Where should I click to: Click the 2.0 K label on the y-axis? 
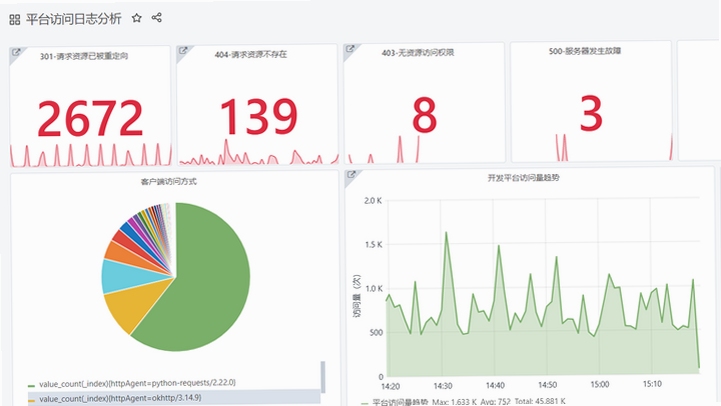click(x=373, y=201)
